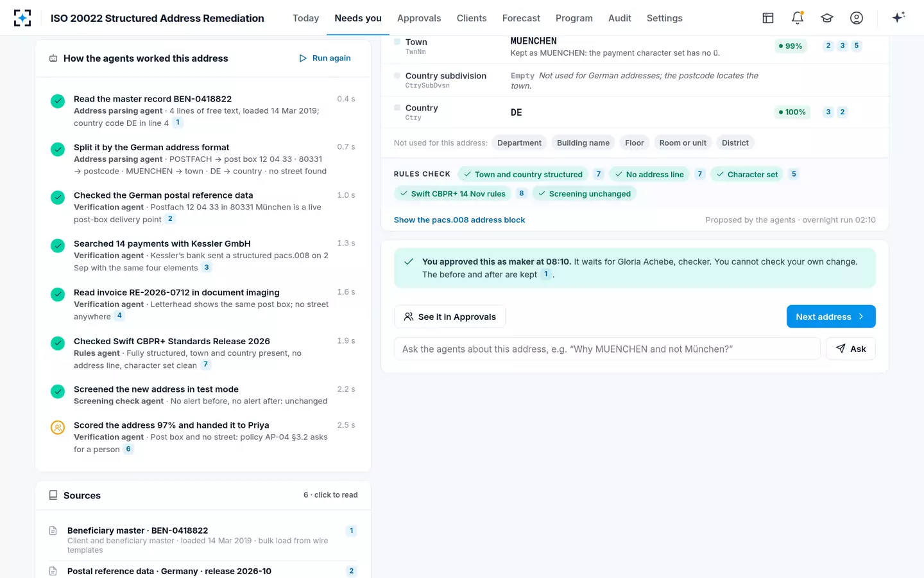
Task: Click the Ask button
Action: click(x=851, y=349)
